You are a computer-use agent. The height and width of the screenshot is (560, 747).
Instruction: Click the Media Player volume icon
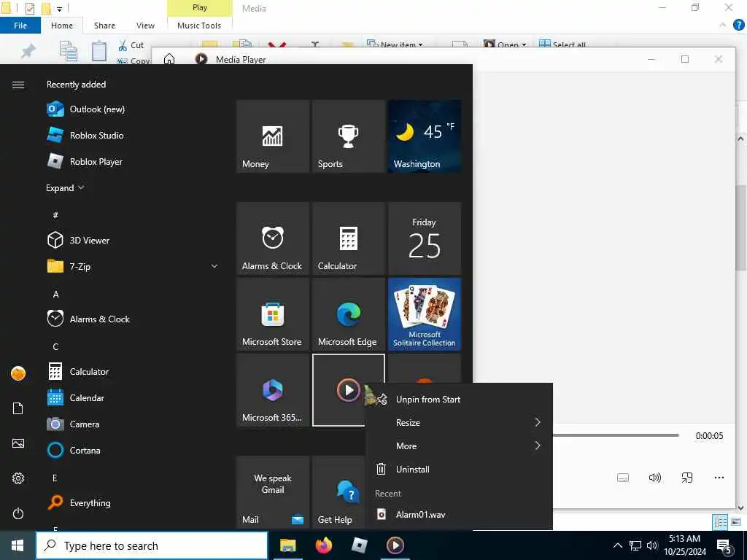(x=654, y=478)
